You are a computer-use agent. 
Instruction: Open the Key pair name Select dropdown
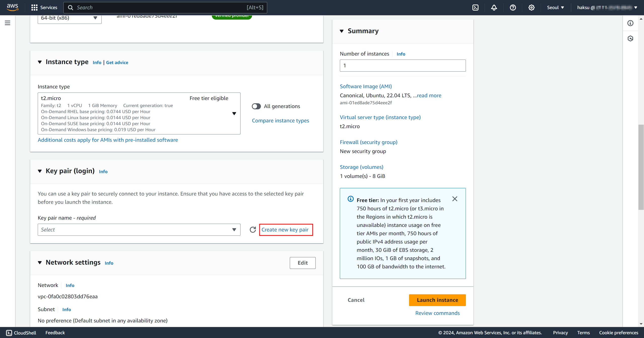pyautogui.click(x=139, y=230)
